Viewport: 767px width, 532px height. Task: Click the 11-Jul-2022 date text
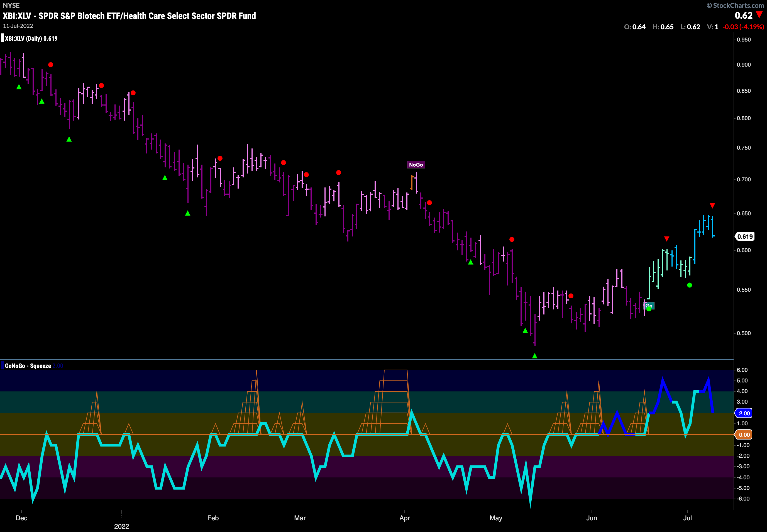coord(18,26)
